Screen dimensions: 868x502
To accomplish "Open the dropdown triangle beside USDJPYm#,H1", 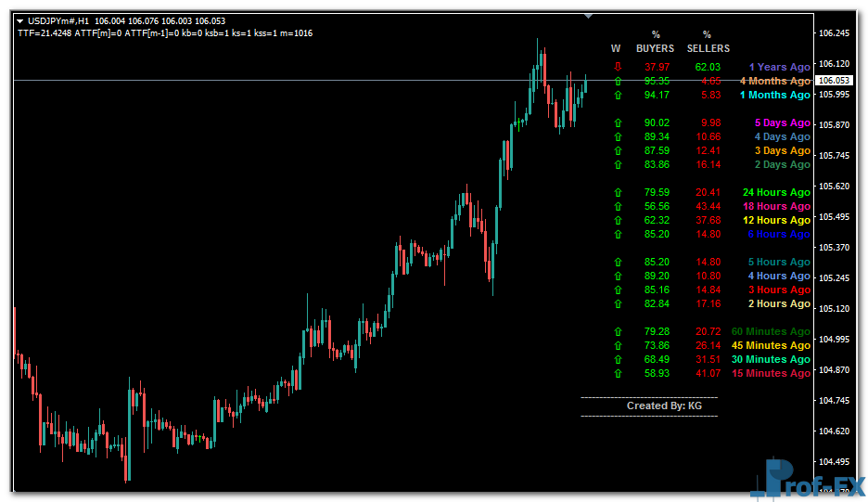I will 20,20.
